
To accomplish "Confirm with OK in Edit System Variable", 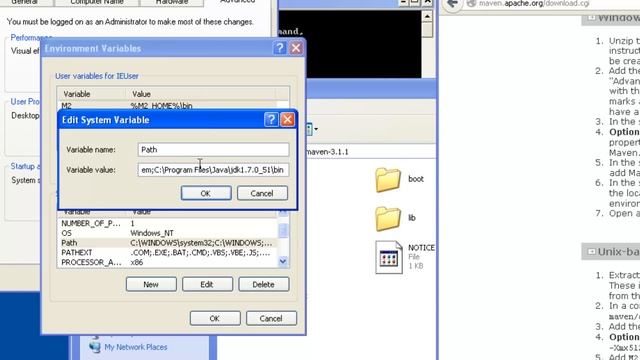I will pos(206,193).
